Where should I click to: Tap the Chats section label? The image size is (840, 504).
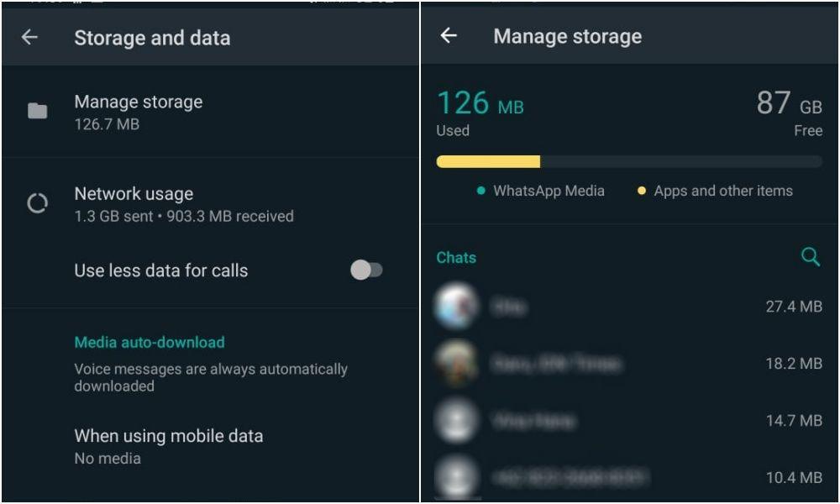pos(456,258)
